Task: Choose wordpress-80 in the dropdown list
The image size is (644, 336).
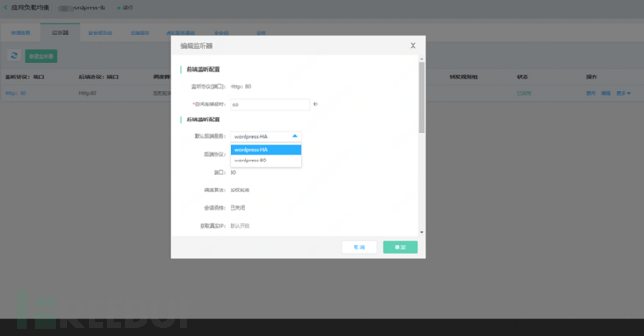Action: tap(266, 161)
